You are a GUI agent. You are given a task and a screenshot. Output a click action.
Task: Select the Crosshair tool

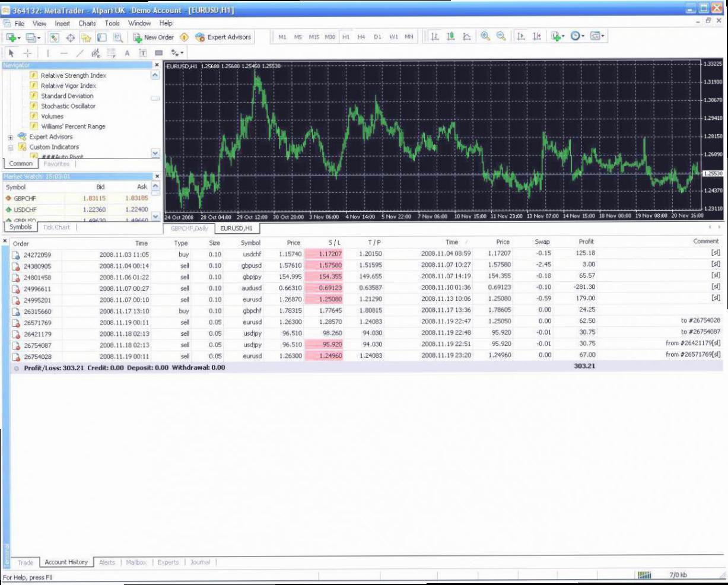pos(27,53)
